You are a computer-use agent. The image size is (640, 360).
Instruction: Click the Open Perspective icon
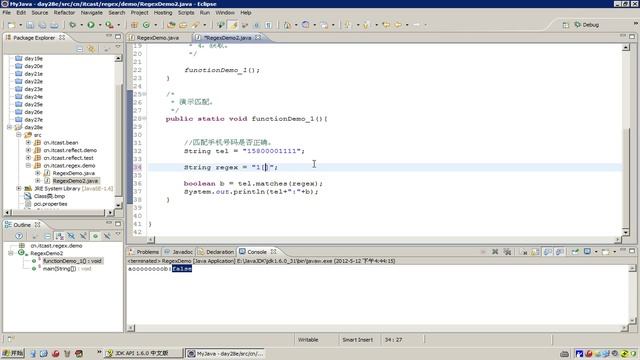[x=565, y=25]
